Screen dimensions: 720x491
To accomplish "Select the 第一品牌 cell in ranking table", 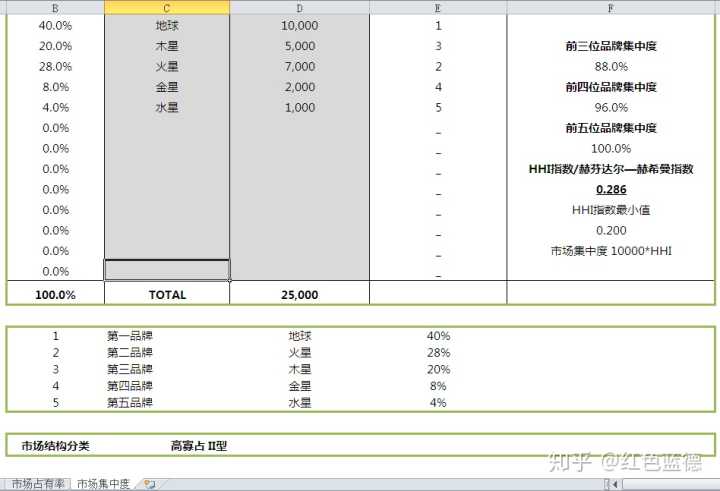I will coord(130,336).
